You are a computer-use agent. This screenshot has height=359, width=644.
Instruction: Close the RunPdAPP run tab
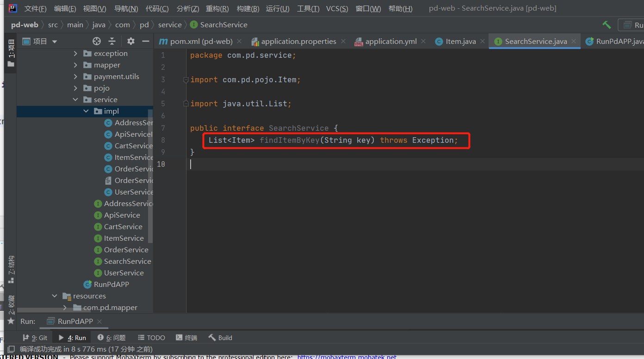99,322
